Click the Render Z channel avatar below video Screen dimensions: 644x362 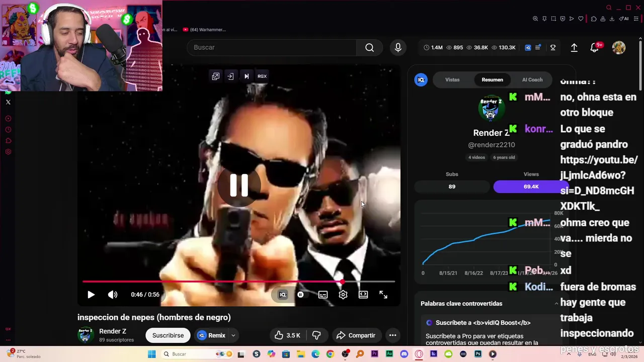point(86,335)
